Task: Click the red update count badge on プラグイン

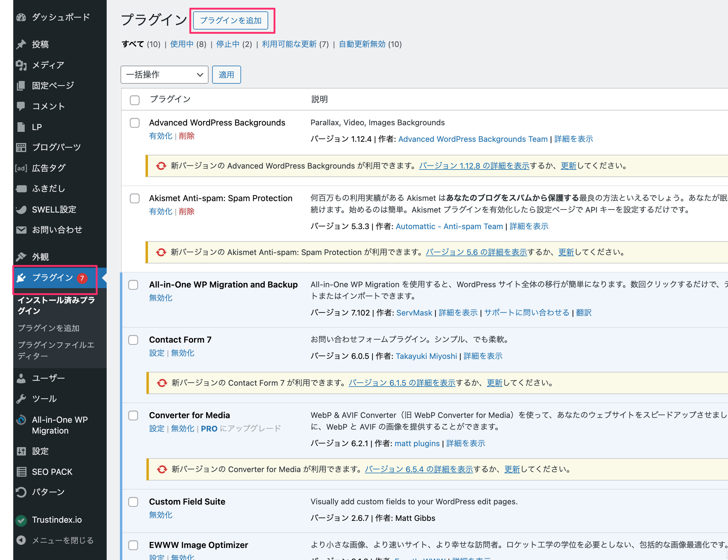Action: 83,278
